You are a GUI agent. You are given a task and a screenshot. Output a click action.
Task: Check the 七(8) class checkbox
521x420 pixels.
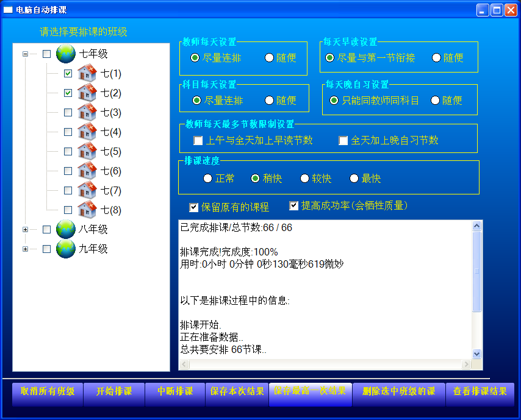68,210
